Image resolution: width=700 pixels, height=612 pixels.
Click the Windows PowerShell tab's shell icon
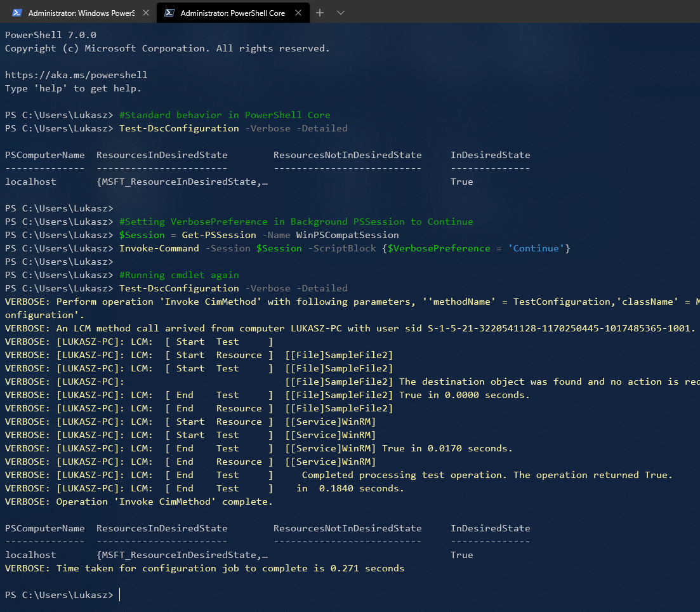[16, 11]
